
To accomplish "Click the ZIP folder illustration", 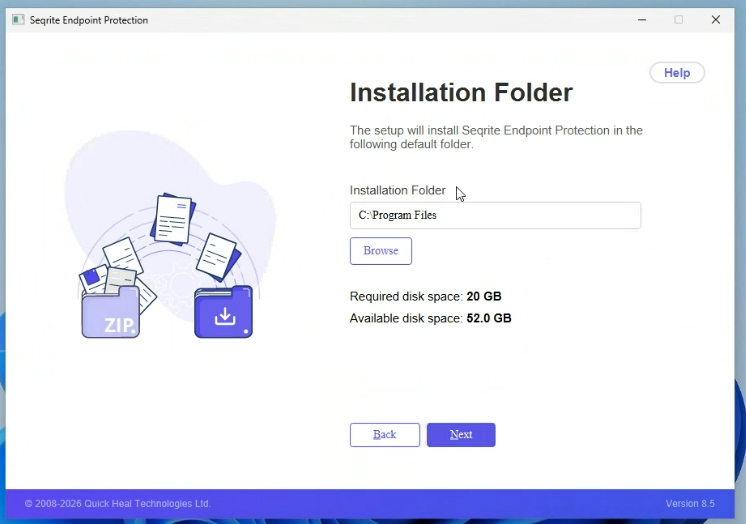I will (x=110, y=312).
